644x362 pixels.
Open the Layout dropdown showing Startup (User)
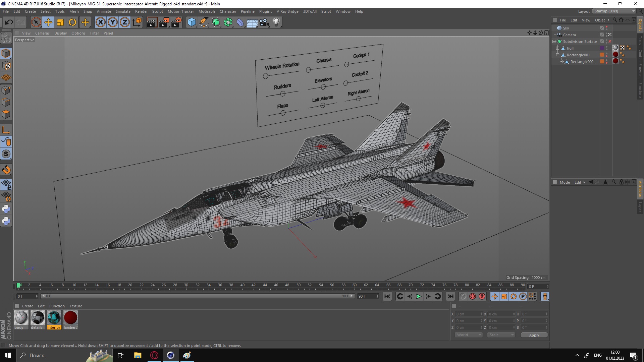point(614,11)
